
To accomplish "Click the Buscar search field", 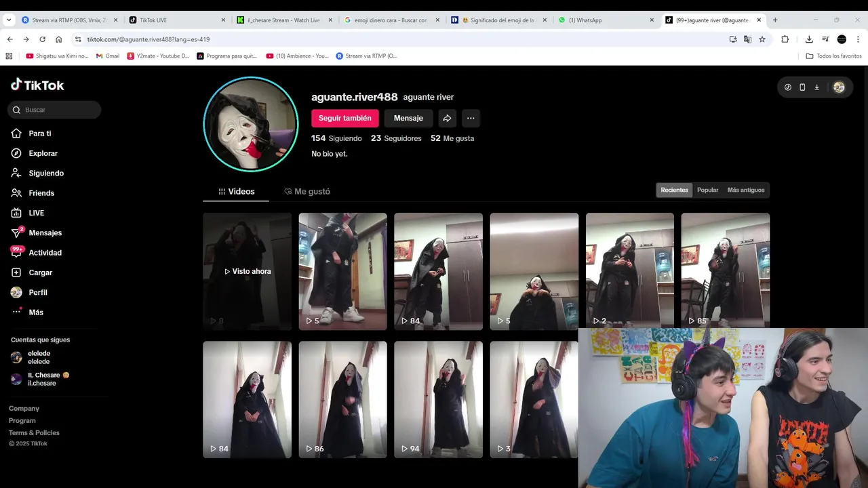I will pyautogui.click(x=55, y=110).
